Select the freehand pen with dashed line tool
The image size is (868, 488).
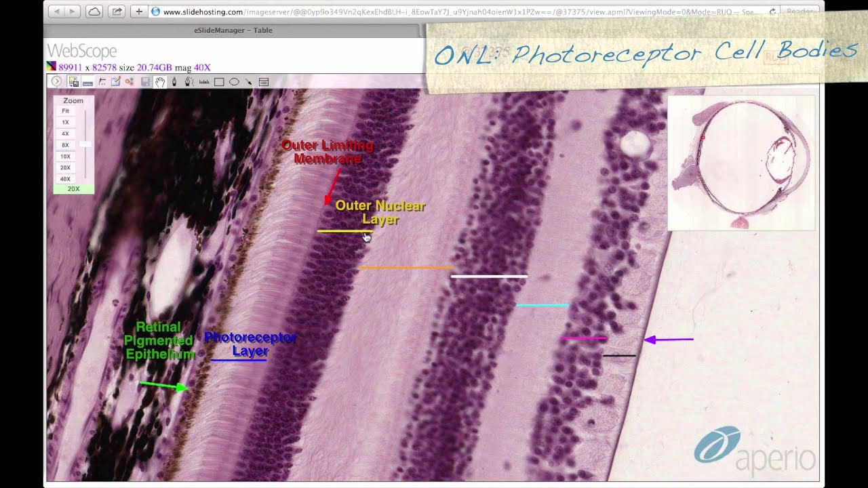point(189,82)
